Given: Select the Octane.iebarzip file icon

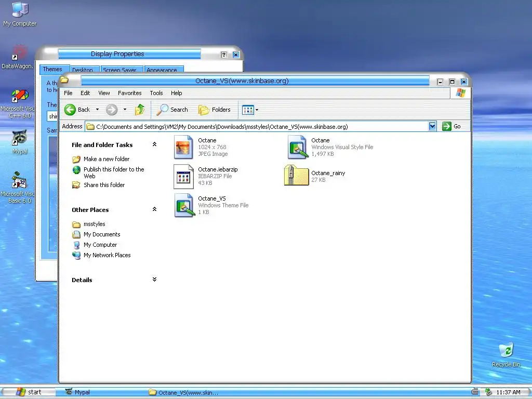Looking at the screenshot, I should tap(183, 177).
